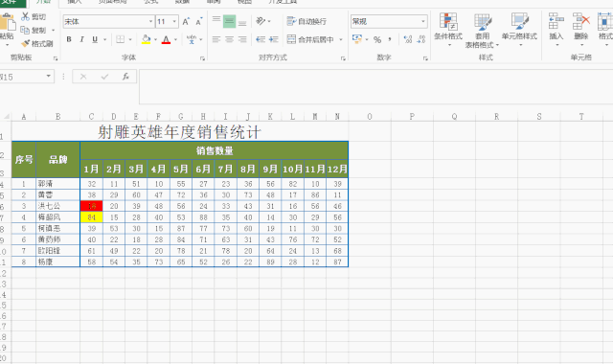Click the Format Painter brush icon

[x=26, y=43]
